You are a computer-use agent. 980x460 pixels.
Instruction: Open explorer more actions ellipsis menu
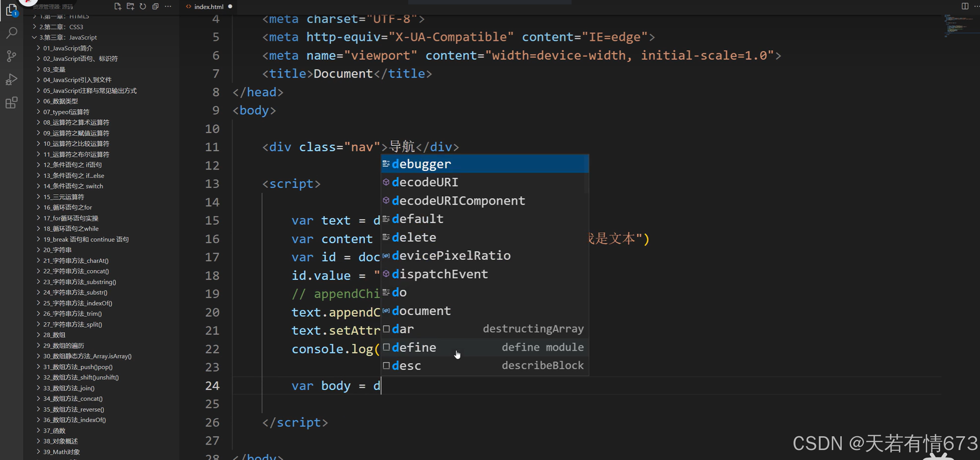pyautogui.click(x=168, y=7)
